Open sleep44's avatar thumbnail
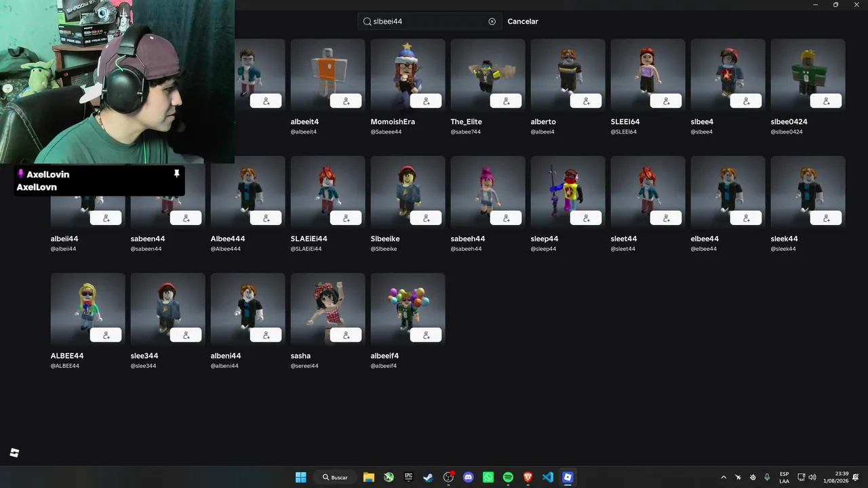The width and height of the screenshot is (868, 488). 568,192
